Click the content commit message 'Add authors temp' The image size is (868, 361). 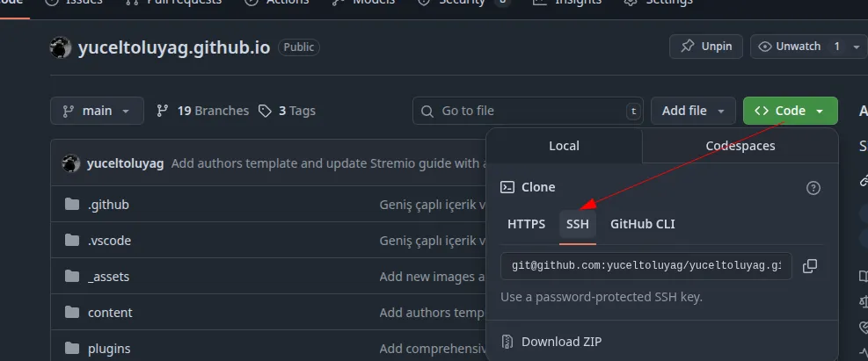click(433, 313)
